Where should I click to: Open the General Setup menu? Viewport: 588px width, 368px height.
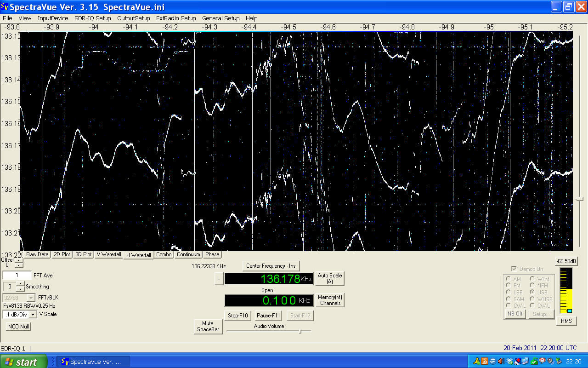pos(221,18)
